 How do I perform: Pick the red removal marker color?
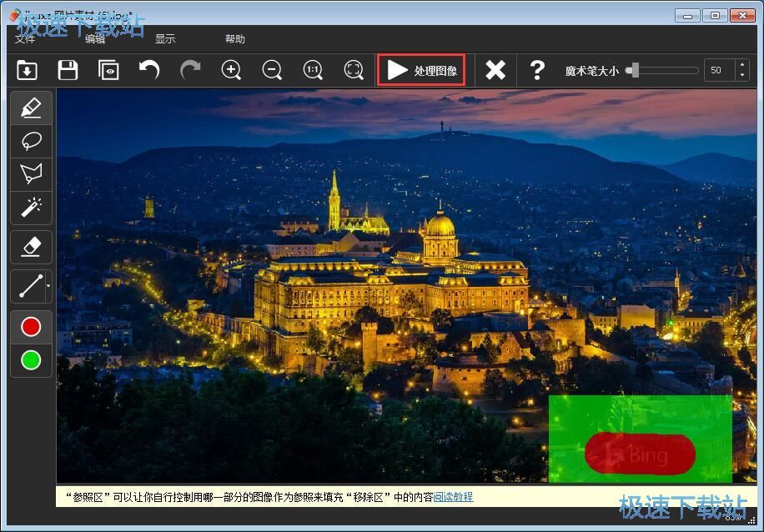click(x=31, y=327)
